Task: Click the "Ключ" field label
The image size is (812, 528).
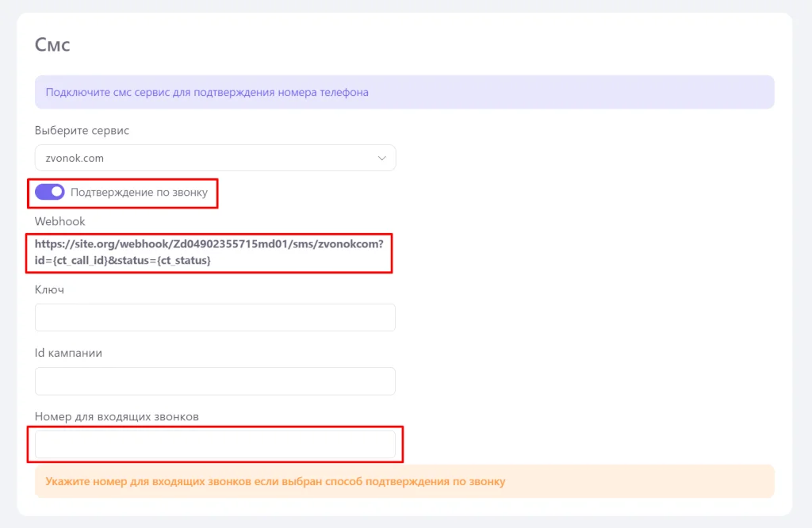Action: 49,289
